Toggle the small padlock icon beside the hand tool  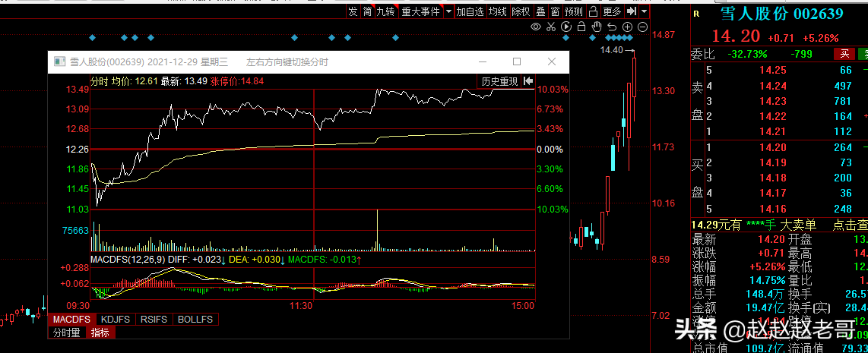tap(581, 27)
